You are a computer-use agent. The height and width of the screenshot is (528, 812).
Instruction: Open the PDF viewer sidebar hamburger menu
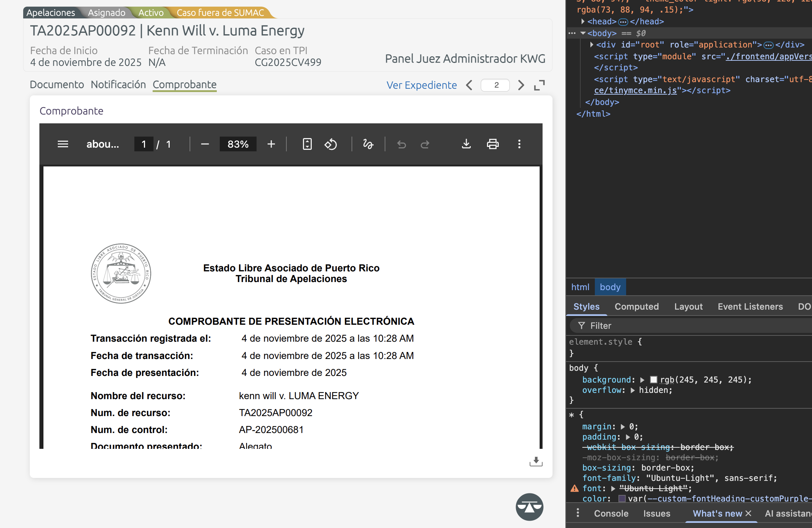tap(63, 144)
